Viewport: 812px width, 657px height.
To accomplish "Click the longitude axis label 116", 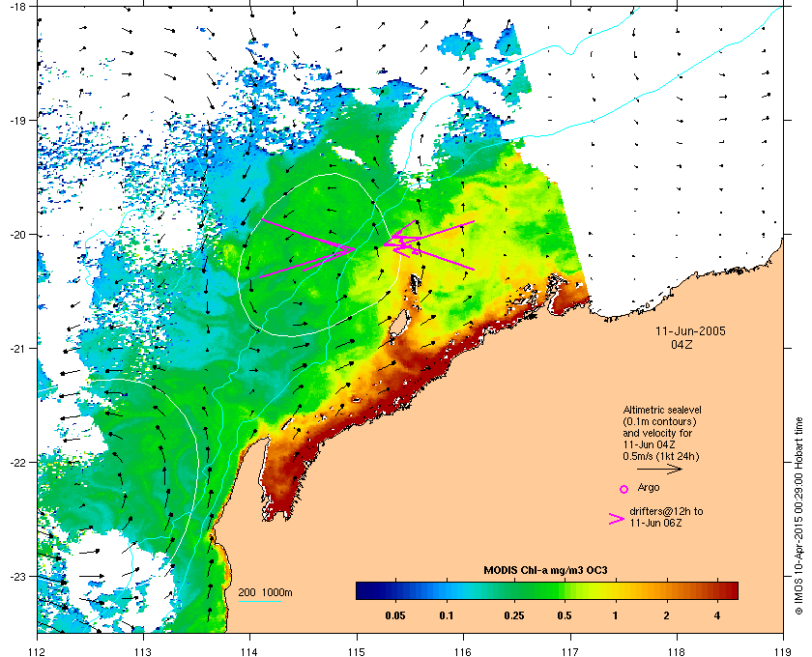I will click(462, 652).
